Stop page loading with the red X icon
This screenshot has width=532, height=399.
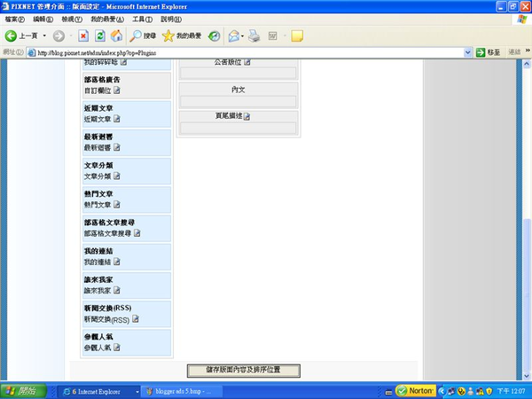click(83, 35)
